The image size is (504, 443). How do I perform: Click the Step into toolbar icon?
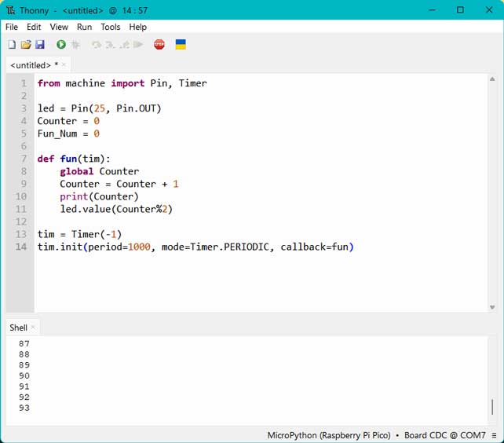point(110,45)
